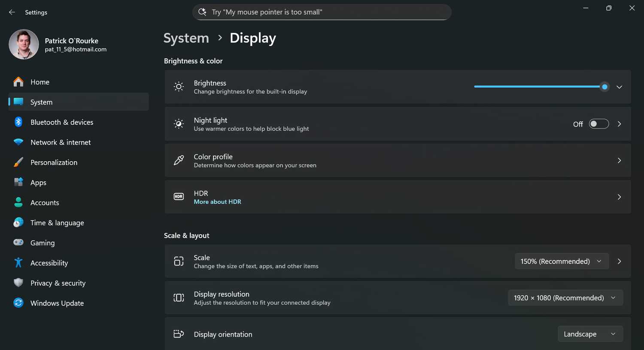Screen dimensions: 644x350
Task: Select the Personalization brush icon
Action: click(x=18, y=162)
